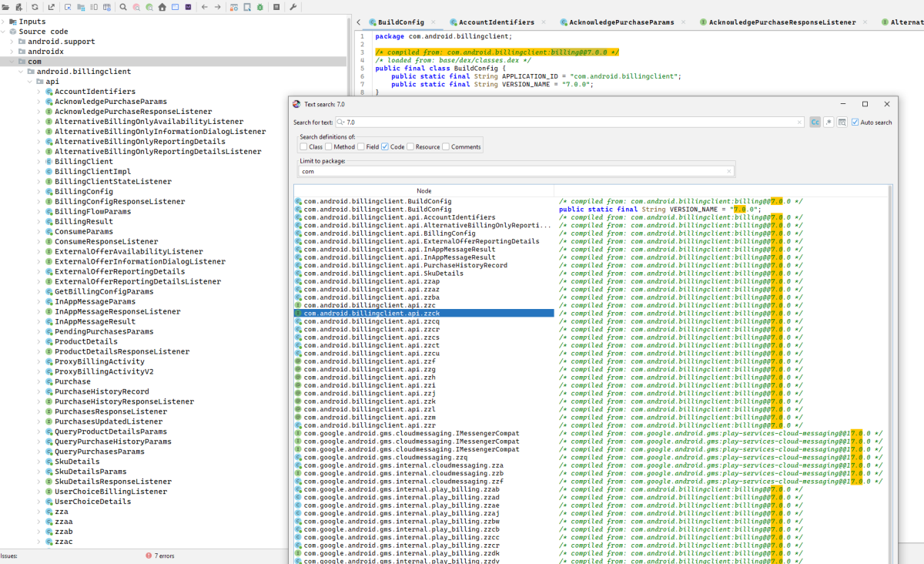Toggle the regex search option button
Viewport: 924px width, 564px height.
(x=829, y=123)
